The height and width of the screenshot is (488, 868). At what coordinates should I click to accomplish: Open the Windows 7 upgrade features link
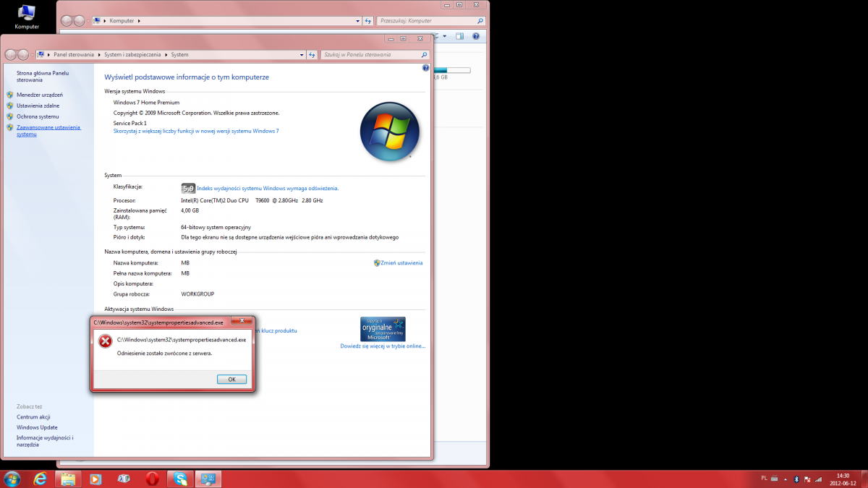196,131
